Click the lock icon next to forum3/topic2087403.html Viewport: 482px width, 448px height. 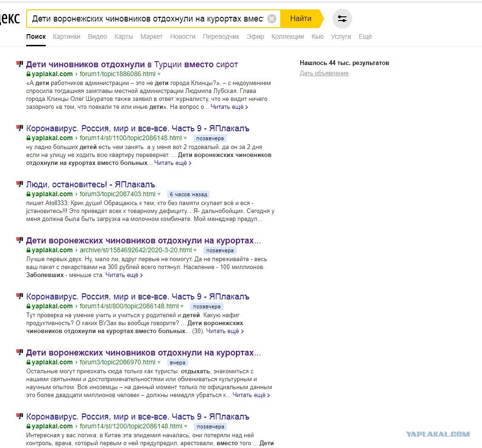pyautogui.click(x=28, y=194)
